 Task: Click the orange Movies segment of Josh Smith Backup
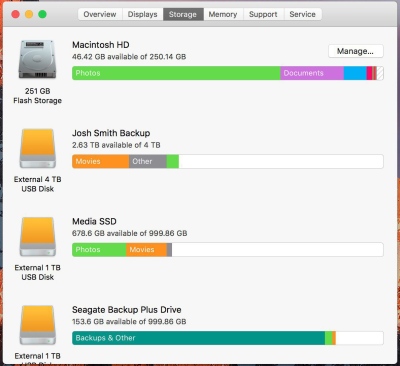tap(101, 162)
